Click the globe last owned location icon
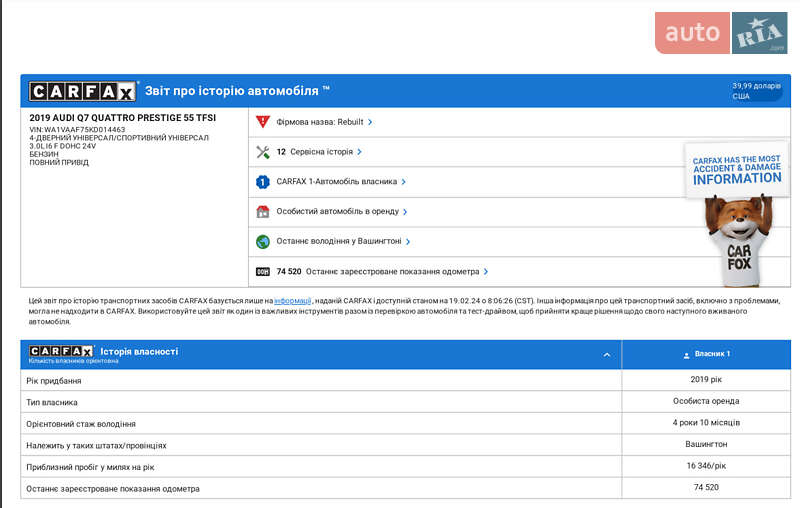 (x=263, y=241)
